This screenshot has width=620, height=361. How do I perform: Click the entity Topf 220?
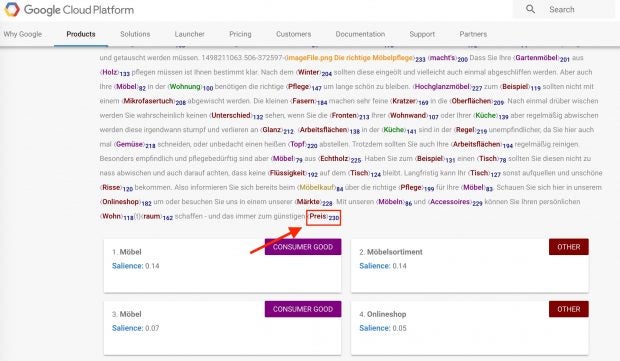302,145
